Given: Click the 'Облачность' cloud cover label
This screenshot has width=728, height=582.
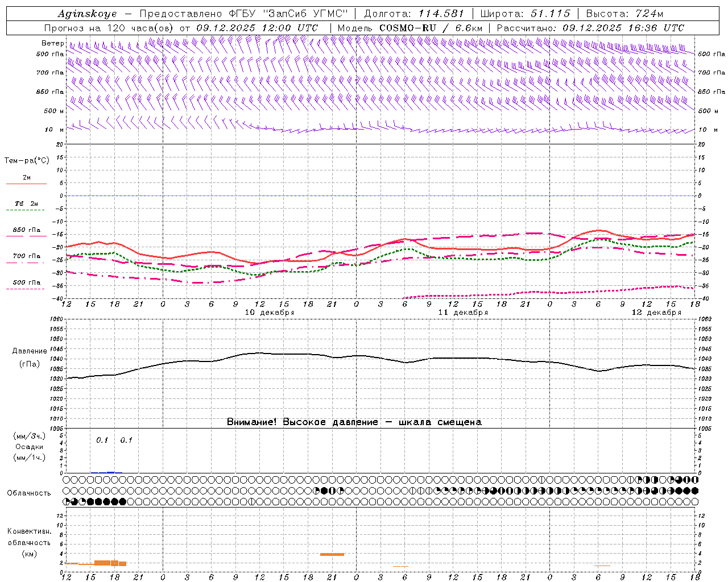Looking at the screenshot, I should [x=29, y=493].
